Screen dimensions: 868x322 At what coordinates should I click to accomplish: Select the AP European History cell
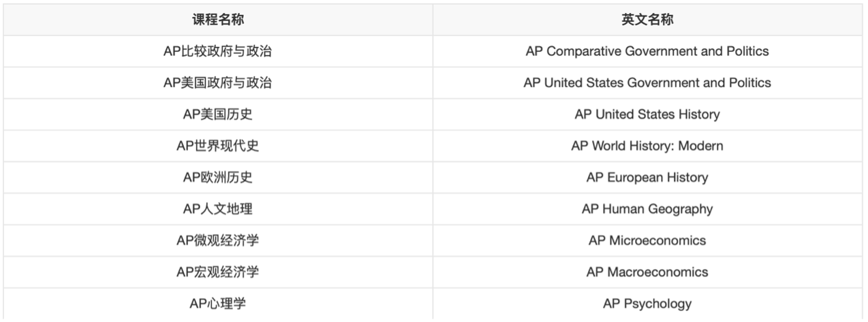[x=647, y=177]
